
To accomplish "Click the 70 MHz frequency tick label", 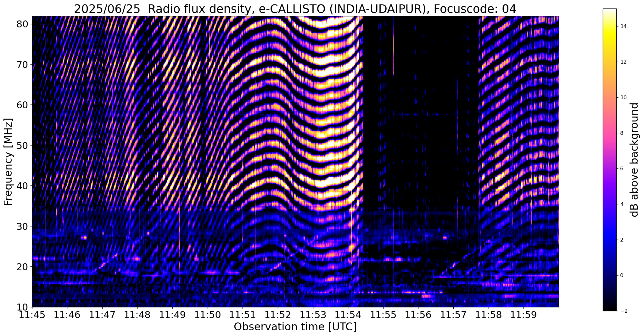I will click(x=23, y=65).
